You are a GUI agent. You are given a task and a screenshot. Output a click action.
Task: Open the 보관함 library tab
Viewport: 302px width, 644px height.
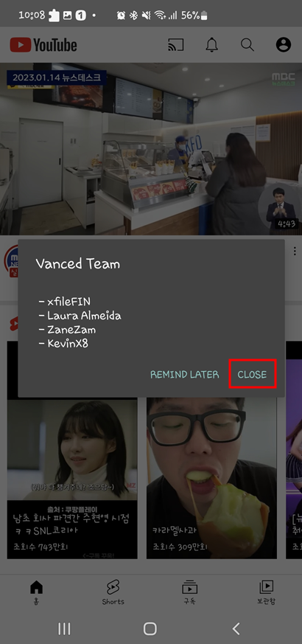(x=266, y=592)
